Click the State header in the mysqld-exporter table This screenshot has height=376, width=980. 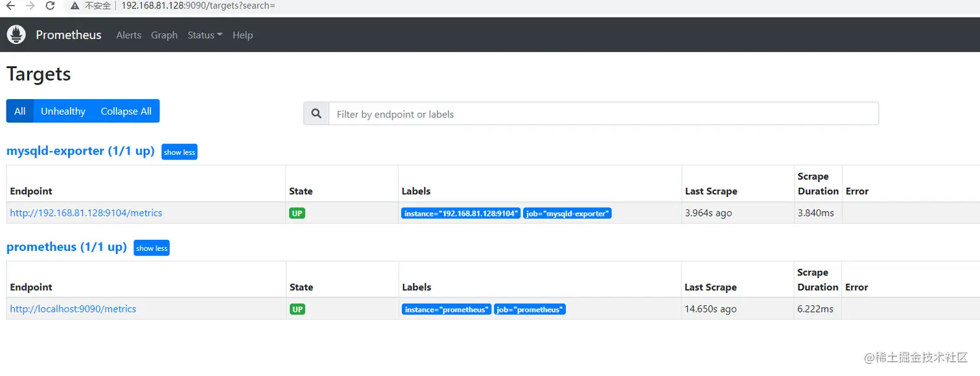click(x=301, y=191)
